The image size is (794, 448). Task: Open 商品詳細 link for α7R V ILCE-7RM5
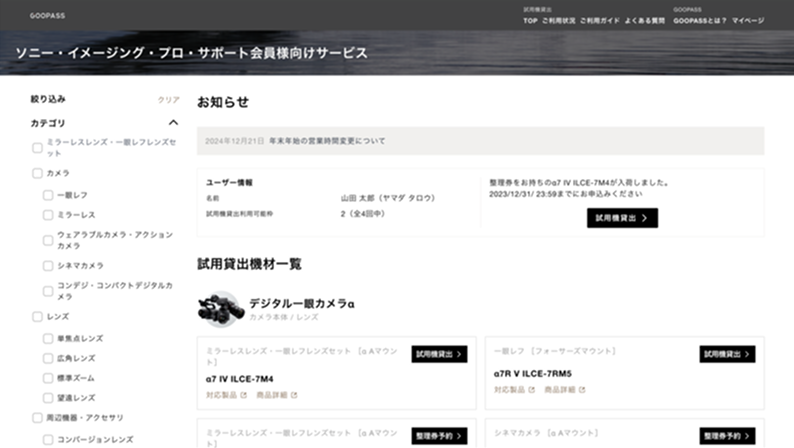pos(565,390)
